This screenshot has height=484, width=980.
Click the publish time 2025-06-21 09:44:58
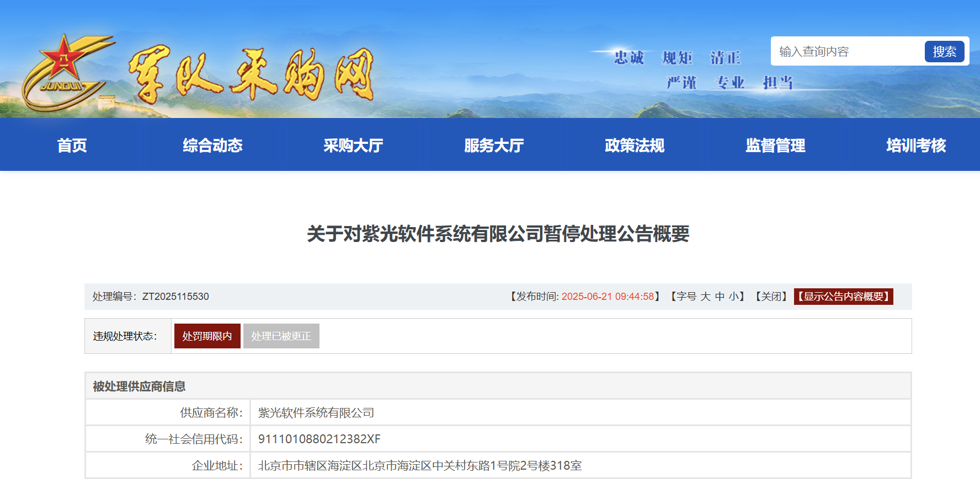[608, 297]
